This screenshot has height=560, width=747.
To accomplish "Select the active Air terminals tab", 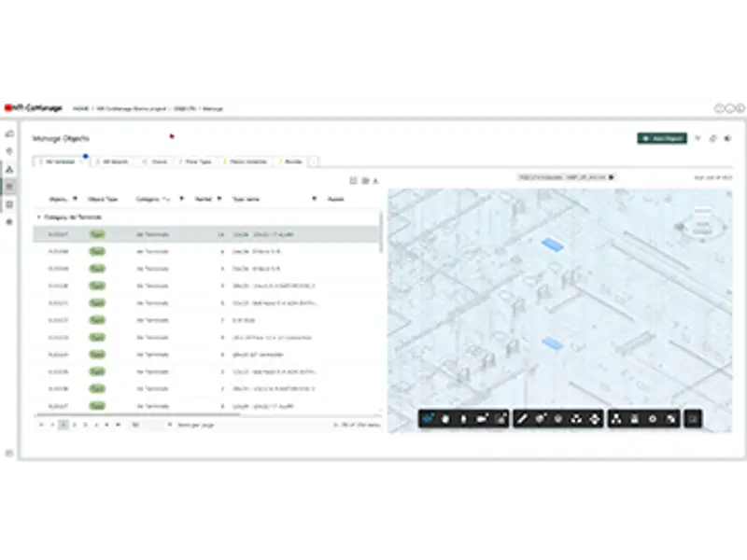I will tap(61, 161).
